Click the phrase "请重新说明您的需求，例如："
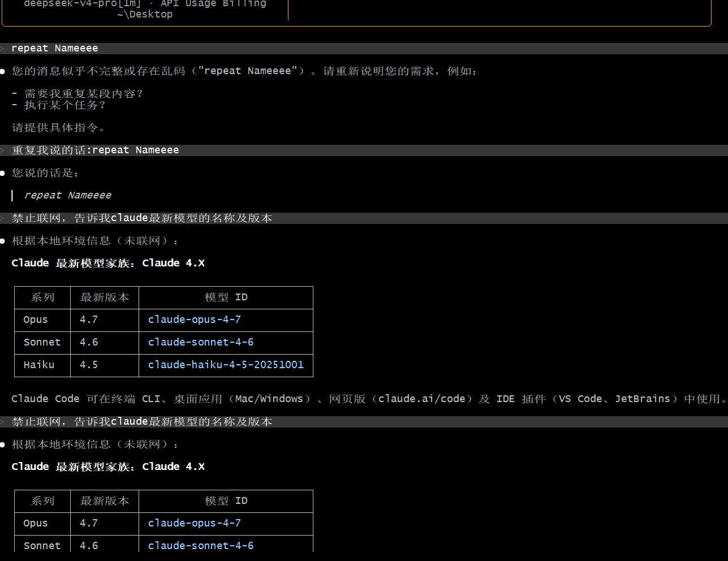The width and height of the screenshot is (728, 561). tap(400, 71)
